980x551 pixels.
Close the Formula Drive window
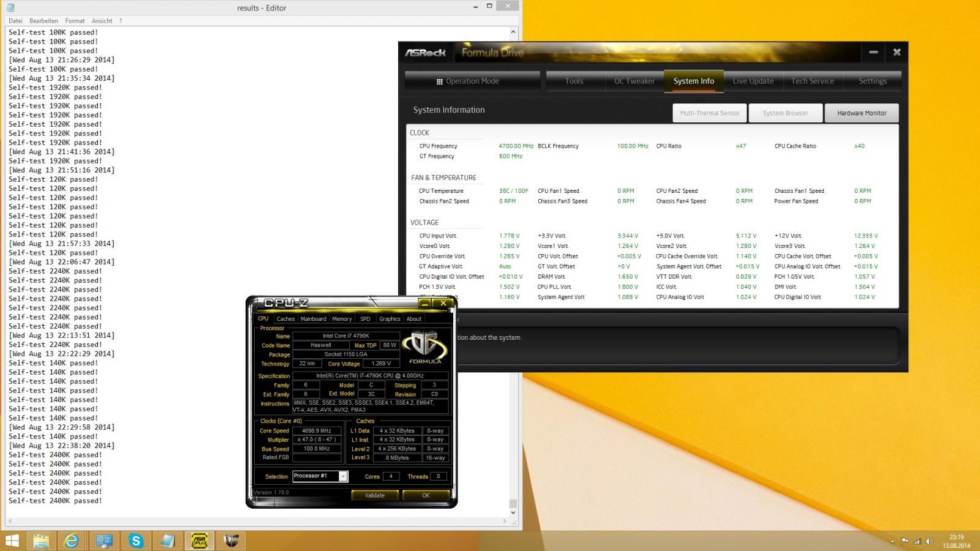(x=897, y=52)
